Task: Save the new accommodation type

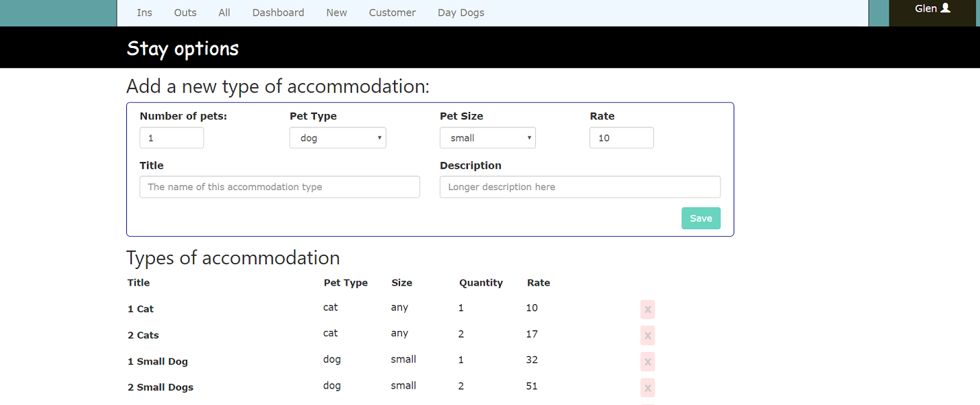Action: pyautogui.click(x=701, y=218)
